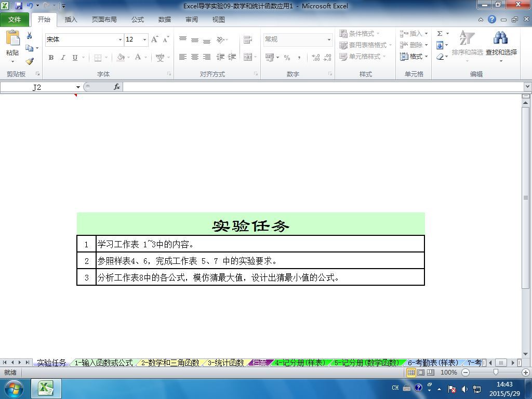Save the workbook from quick access toolbar

[x=18, y=6]
